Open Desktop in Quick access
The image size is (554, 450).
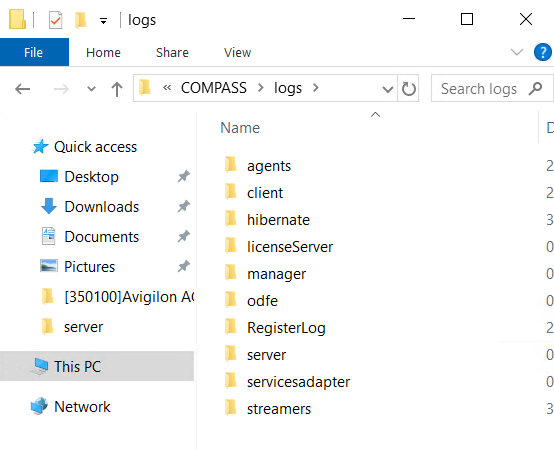[91, 177]
